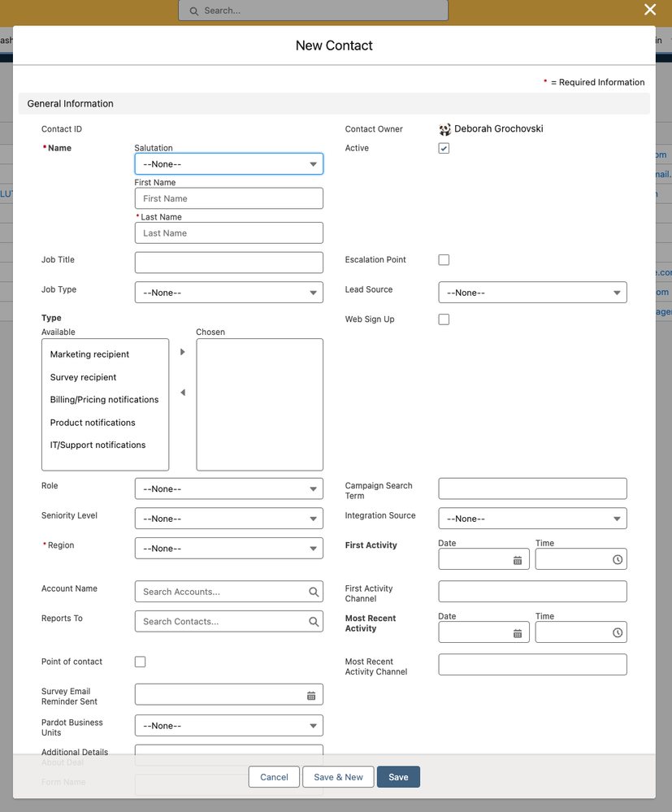The width and height of the screenshot is (672, 812).
Task: Click the First Activity Date field
Action: click(x=483, y=559)
